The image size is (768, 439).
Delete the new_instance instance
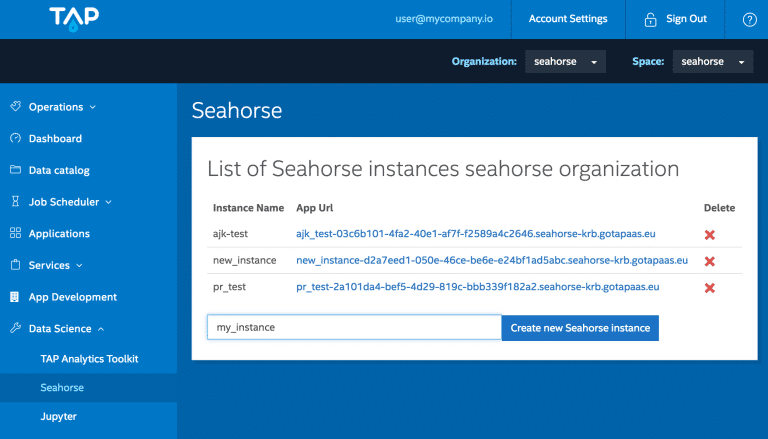709,262
